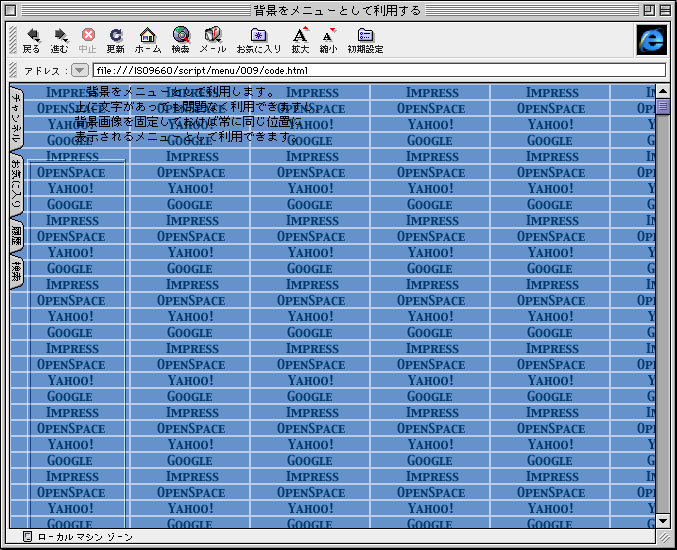Open the 検索 side tab
677x550 pixels.
[x=16, y=273]
